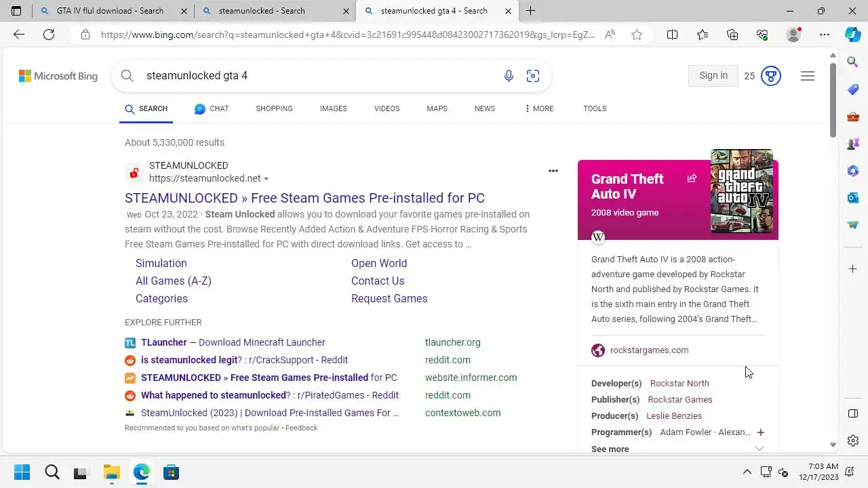Open the Wikipedia icon on GTA card
This screenshot has height=488, width=868.
(x=598, y=237)
